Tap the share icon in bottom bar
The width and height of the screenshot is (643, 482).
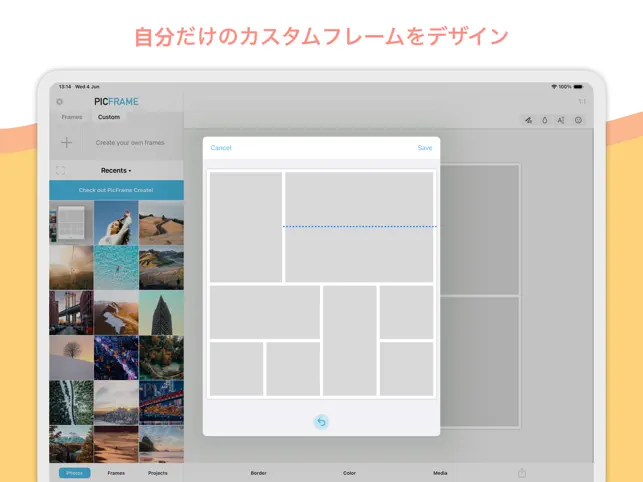pyautogui.click(x=522, y=473)
